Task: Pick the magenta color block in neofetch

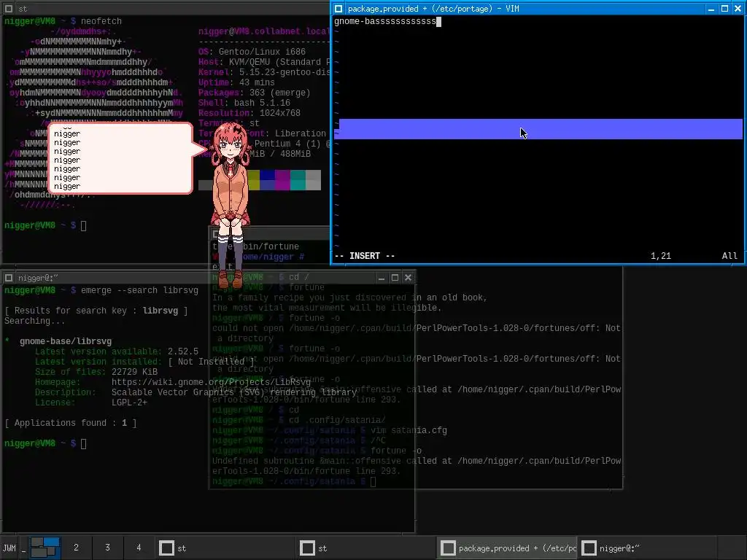Action: click(x=282, y=180)
